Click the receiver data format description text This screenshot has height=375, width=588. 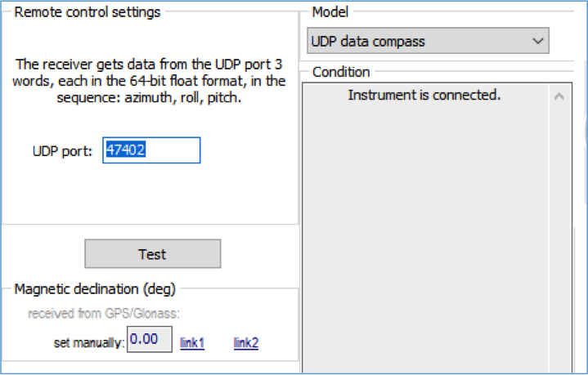coord(149,81)
